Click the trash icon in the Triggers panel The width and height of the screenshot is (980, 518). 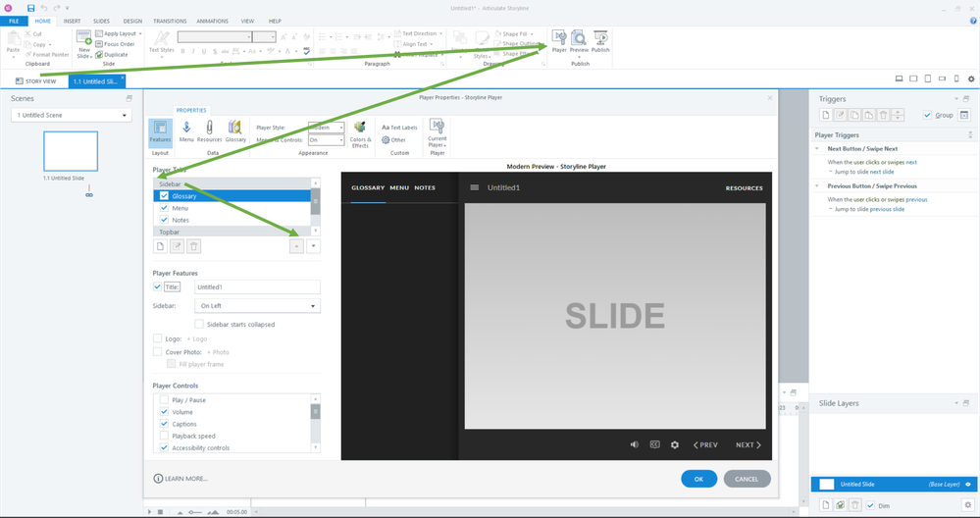pyautogui.click(x=883, y=115)
